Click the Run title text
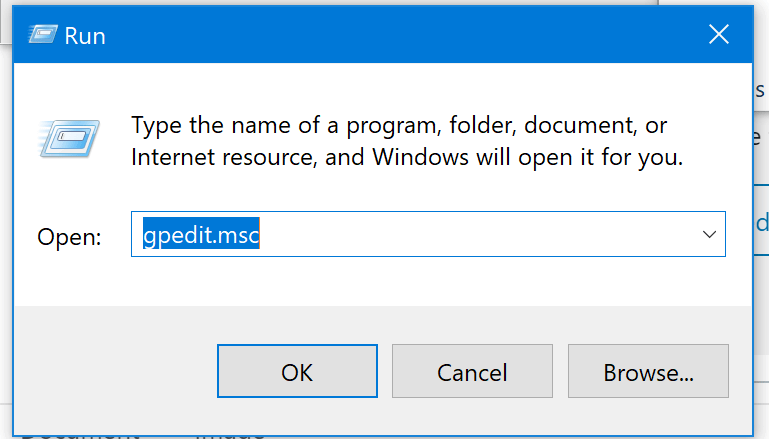Viewport: 769px width, 439px height. click(x=85, y=36)
